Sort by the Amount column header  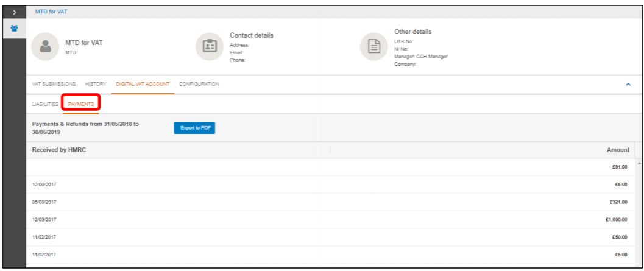click(x=618, y=150)
